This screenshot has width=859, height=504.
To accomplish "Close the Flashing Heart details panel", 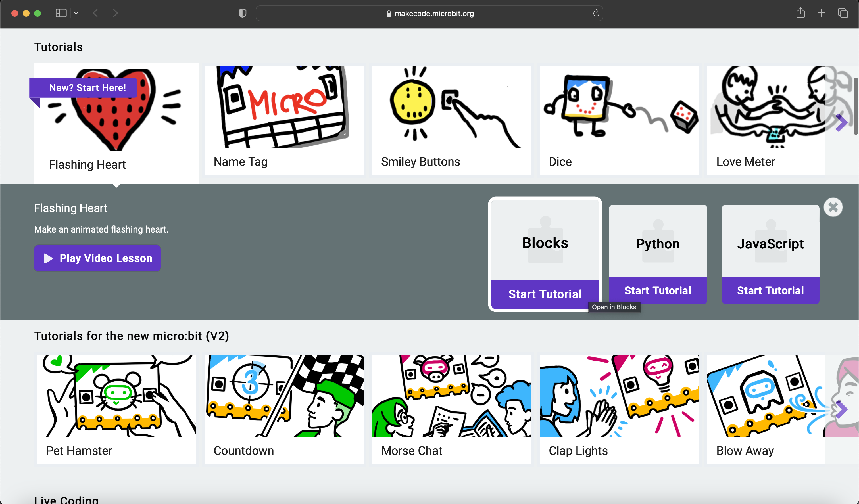I will tap(833, 207).
